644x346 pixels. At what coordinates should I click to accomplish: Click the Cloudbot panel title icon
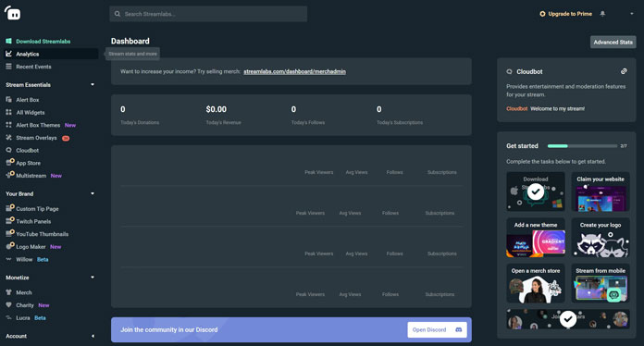pos(509,71)
